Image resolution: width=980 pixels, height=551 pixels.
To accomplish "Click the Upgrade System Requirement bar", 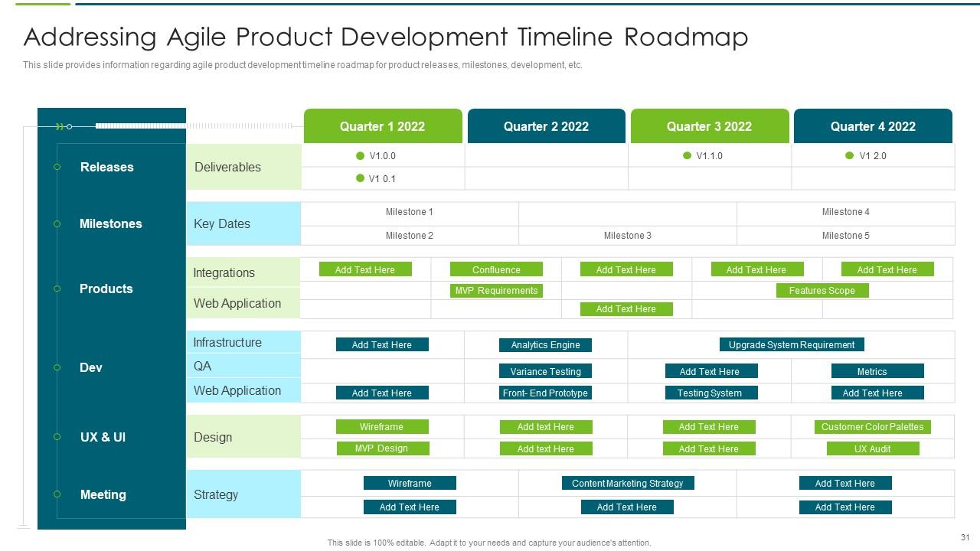I will click(792, 344).
